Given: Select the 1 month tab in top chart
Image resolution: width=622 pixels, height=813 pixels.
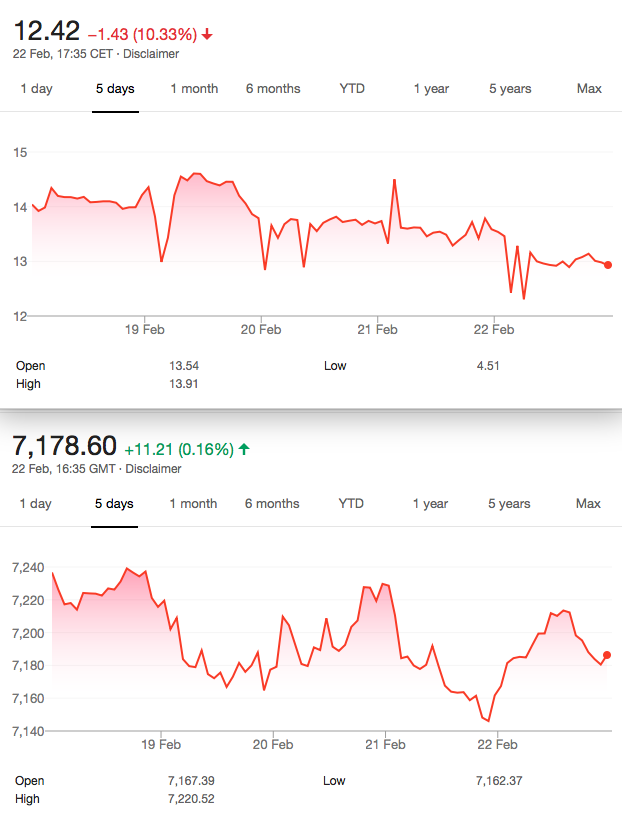Looking at the screenshot, I should (x=194, y=89).
